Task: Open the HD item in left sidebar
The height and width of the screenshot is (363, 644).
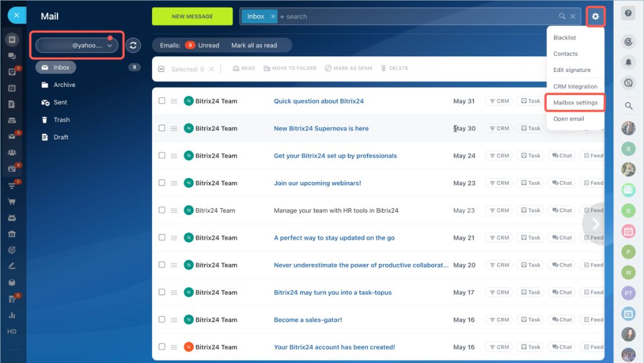Action: 12,331
